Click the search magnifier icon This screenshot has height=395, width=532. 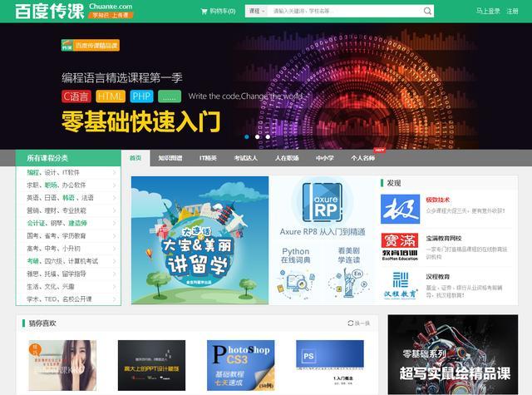427,11
